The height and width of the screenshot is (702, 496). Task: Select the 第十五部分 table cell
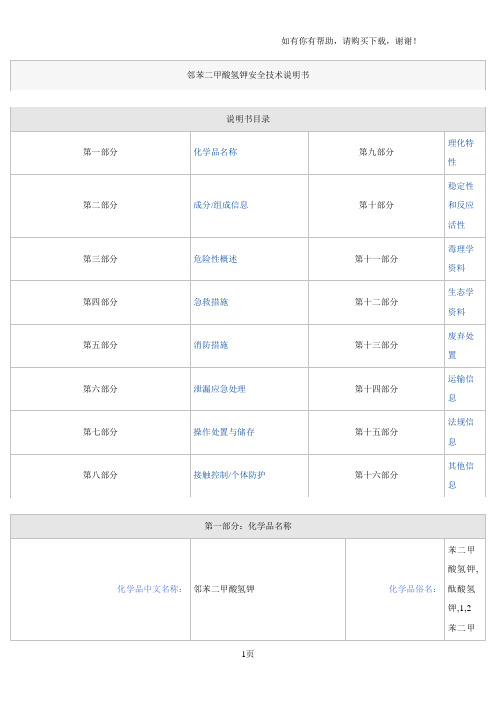click(x=376, y=432)
